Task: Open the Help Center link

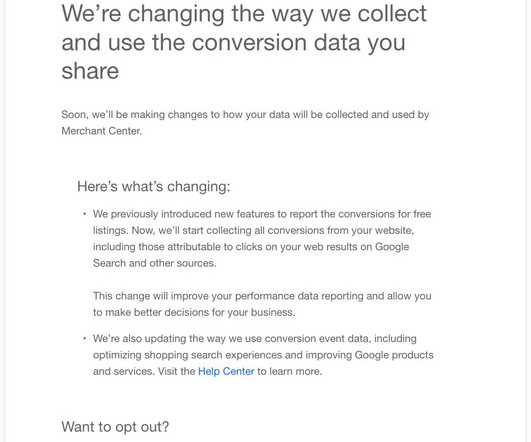Action: [226, 371]
